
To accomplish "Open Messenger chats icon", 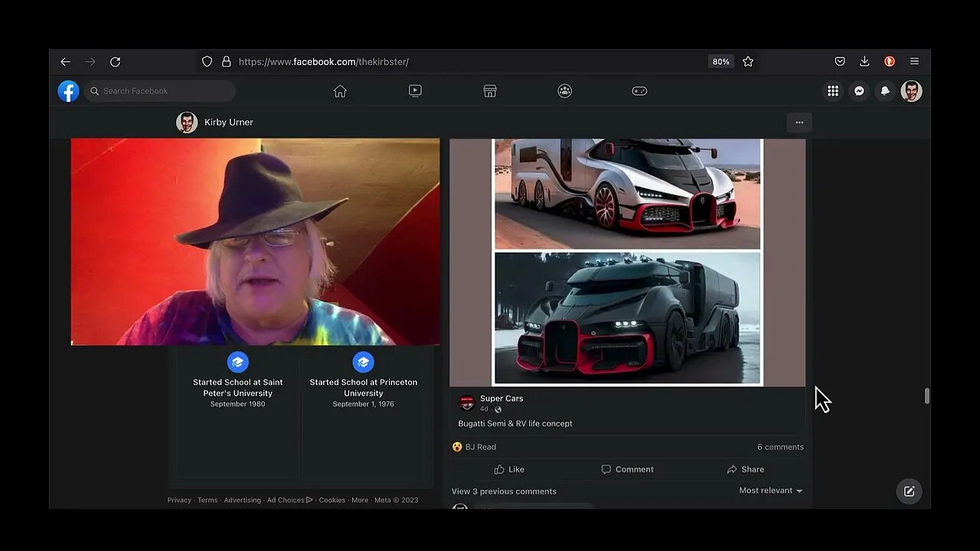I will pos(859,91).
